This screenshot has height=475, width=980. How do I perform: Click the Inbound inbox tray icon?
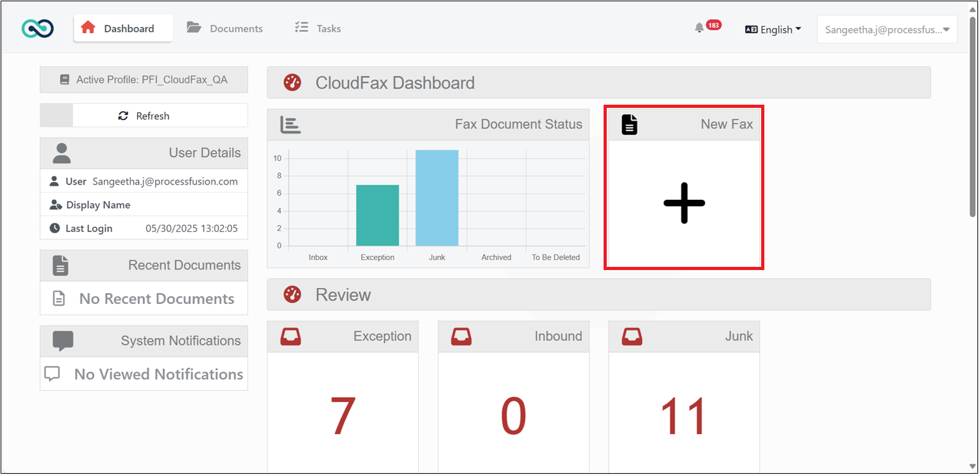(x=461, y=336)
